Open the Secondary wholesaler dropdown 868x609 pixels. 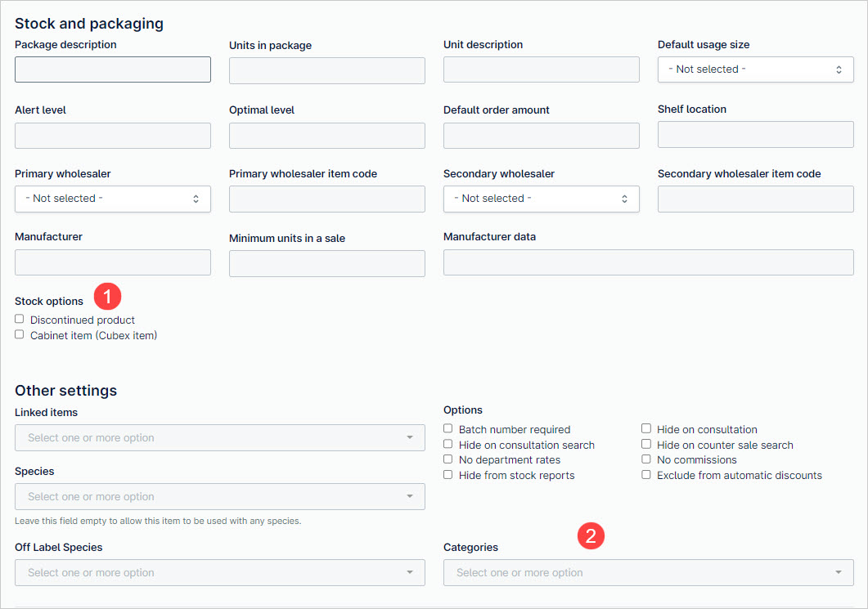click(542, 199)
